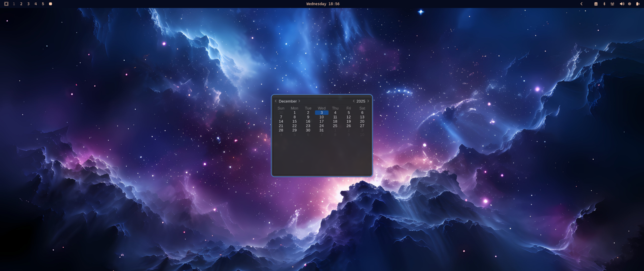Advance to next month after December

tap(299, 101)
